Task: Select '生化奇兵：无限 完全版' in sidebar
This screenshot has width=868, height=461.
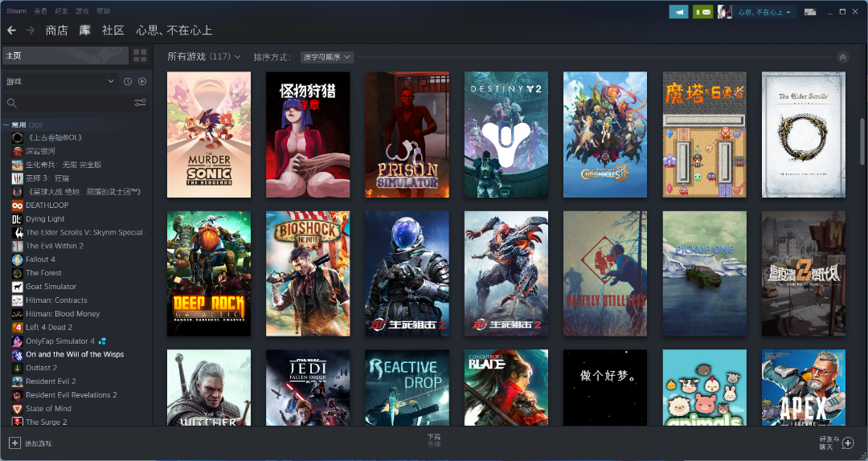Action: coord(63,165)
